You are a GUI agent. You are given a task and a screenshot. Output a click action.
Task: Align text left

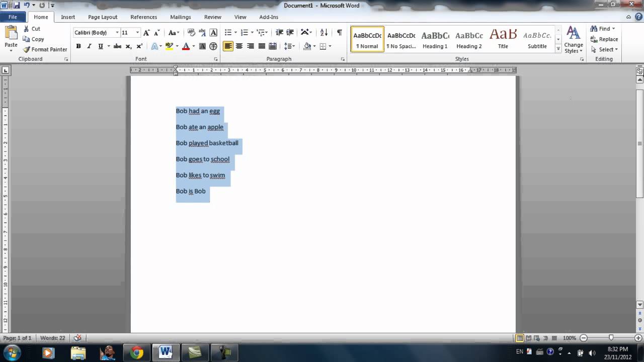[x=228, y=46]
